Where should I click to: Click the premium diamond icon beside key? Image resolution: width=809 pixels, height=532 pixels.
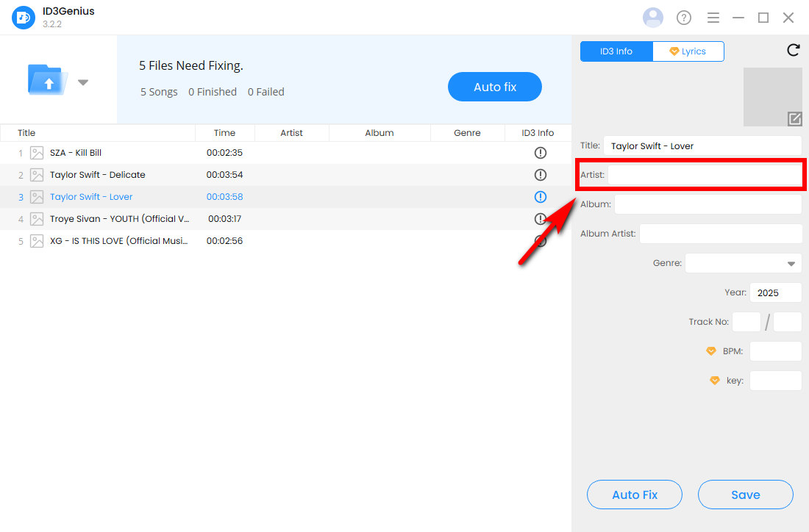(715, 381)
